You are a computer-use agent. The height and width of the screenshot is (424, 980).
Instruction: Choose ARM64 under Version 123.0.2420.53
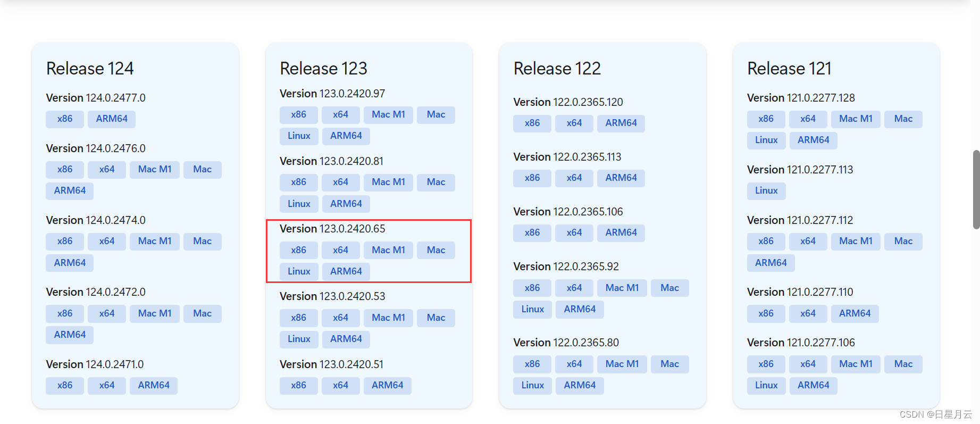[x=346, y=339]
